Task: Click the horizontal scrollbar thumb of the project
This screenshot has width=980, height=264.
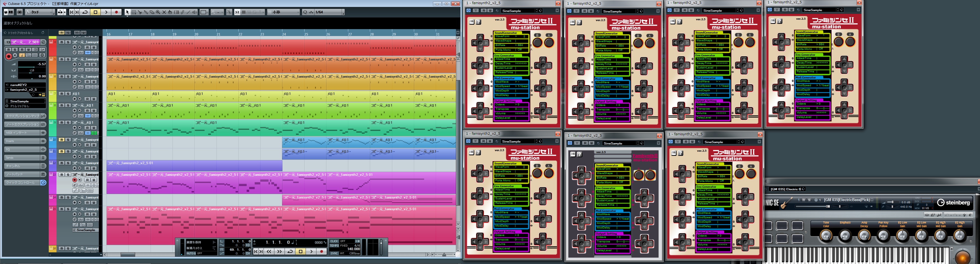Action: click(128, 255)
